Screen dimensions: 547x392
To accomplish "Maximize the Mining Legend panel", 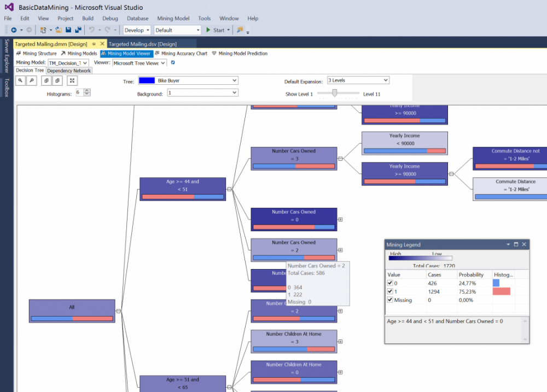I will tap(516, 244).
